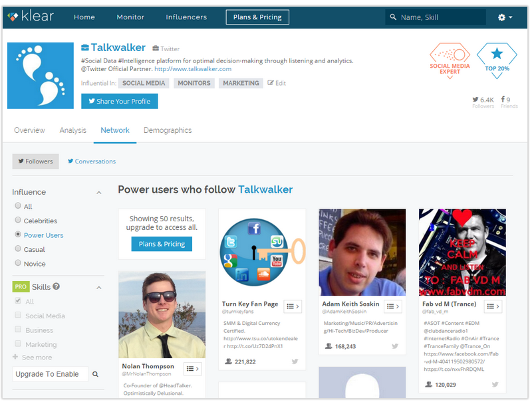The height and width of the screenshot is (408, 532).
Task: Select the Celebrities radio button
Action: pyautogui.click(x=18, y=220)
